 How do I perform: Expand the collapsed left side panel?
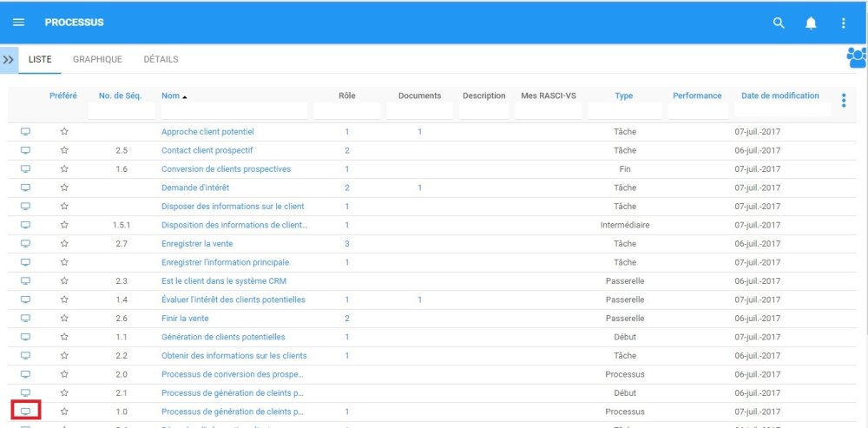[9, 60]
